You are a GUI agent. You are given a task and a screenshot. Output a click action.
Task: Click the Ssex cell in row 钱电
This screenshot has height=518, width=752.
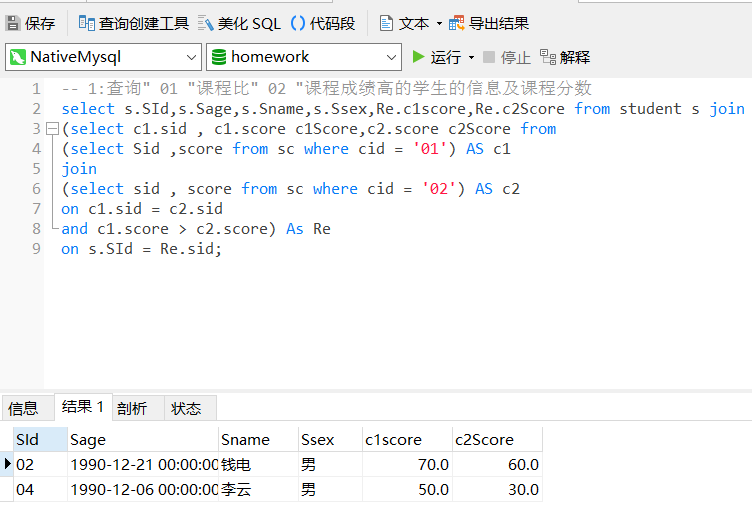(330, 464)
